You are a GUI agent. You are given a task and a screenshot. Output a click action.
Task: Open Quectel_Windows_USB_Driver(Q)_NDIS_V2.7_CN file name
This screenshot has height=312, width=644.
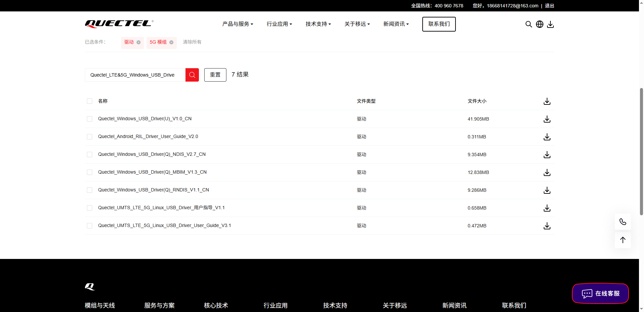click(152, 154)
